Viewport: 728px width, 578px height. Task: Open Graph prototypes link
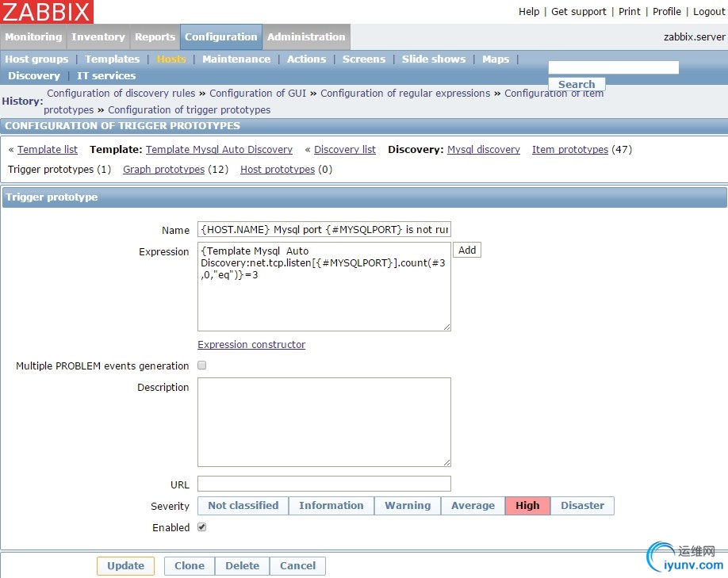point(164,170)
